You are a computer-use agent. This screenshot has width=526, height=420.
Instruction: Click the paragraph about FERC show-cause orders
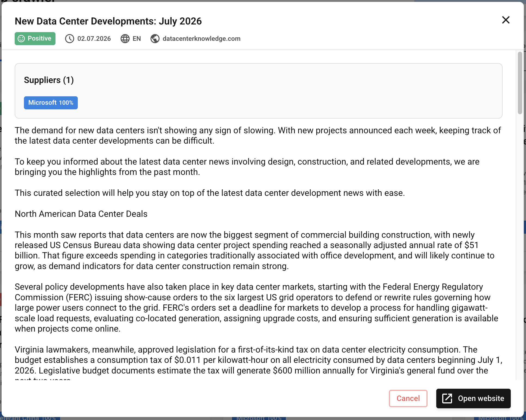click(256, 308)
